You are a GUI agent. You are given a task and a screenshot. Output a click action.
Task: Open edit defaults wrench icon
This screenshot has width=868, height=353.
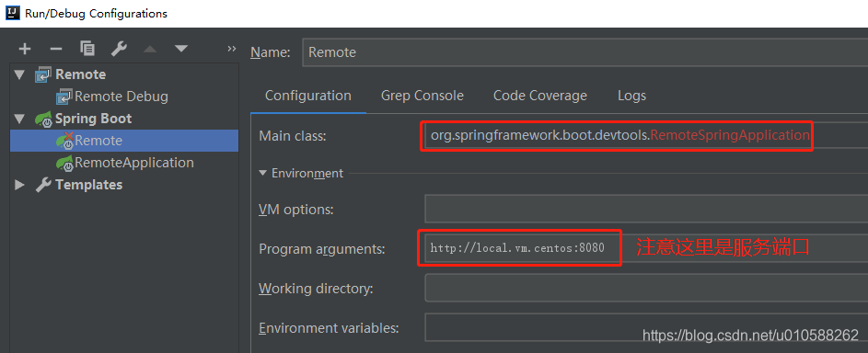[x=119, y=49]
